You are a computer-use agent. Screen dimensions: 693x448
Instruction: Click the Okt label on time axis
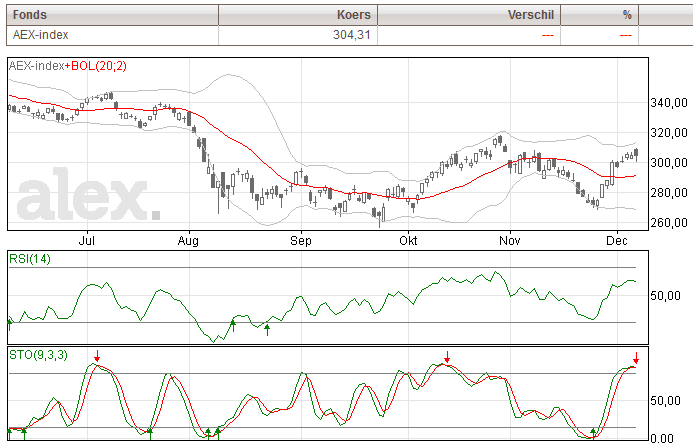pos(408,241)
